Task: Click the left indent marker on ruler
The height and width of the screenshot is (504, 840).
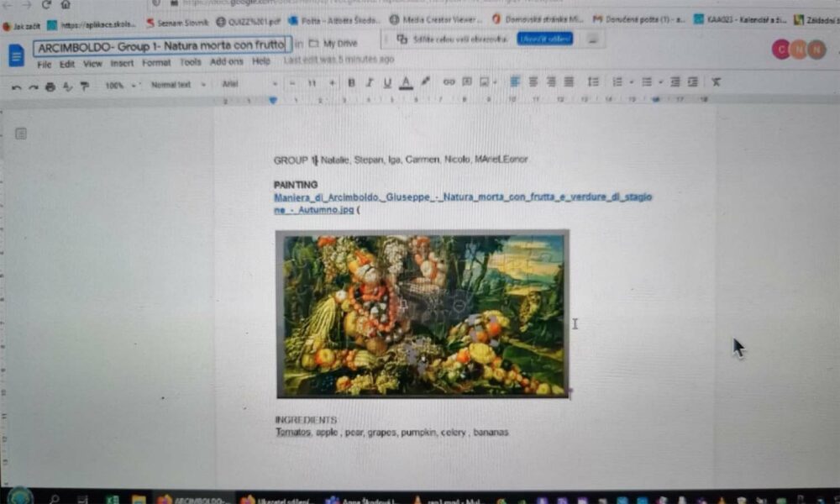Action: [273, 100]
